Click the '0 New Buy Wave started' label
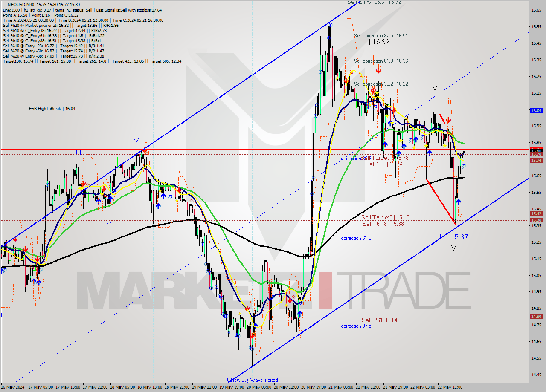The height and width of the screenshot is (392, 546). [x=253, y=380]
